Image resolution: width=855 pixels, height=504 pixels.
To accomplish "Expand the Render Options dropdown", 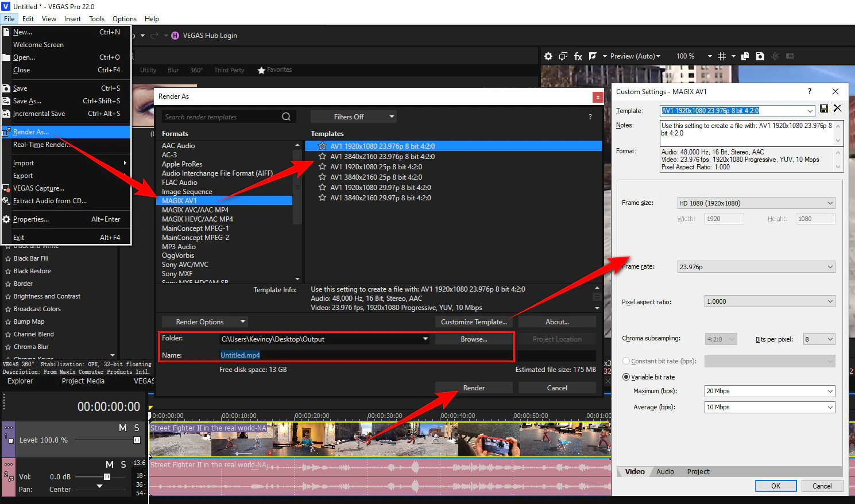I will pyautogui.click(x=204, y=322).
